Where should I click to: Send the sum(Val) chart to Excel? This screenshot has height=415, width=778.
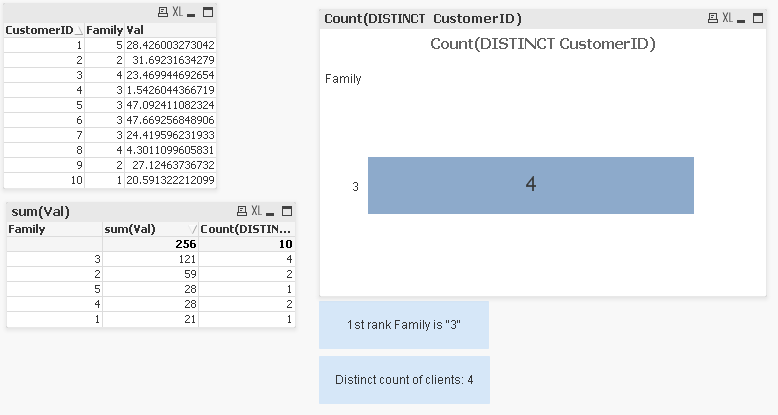coord(256,211)
